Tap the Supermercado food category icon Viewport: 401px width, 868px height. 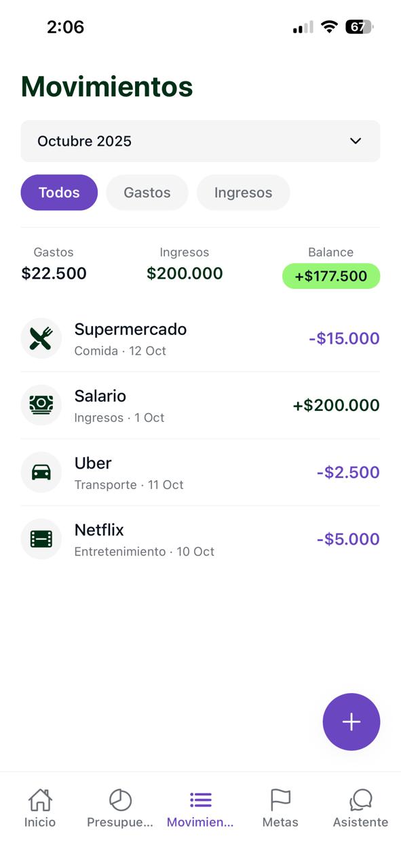tap(41, 338)
